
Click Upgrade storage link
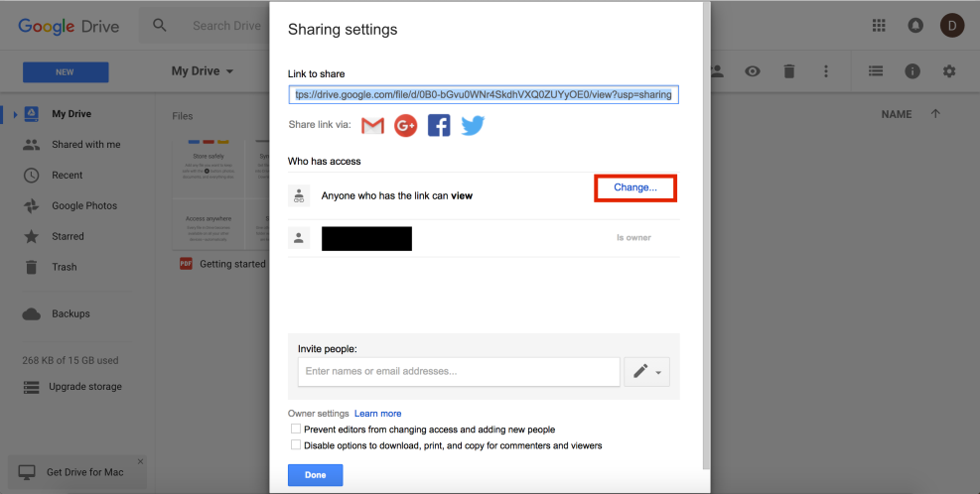point(85,387)
